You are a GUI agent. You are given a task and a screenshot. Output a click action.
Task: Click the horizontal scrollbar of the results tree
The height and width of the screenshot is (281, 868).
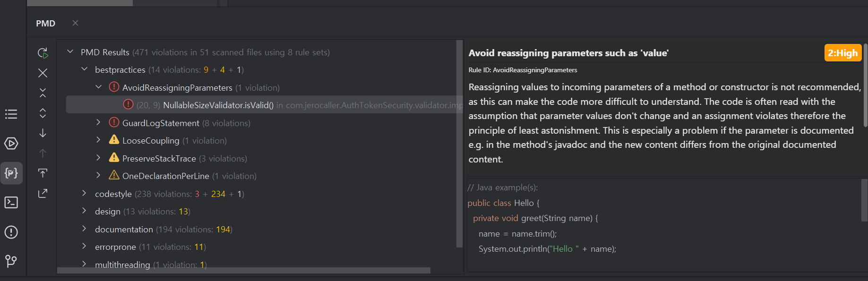243,271
